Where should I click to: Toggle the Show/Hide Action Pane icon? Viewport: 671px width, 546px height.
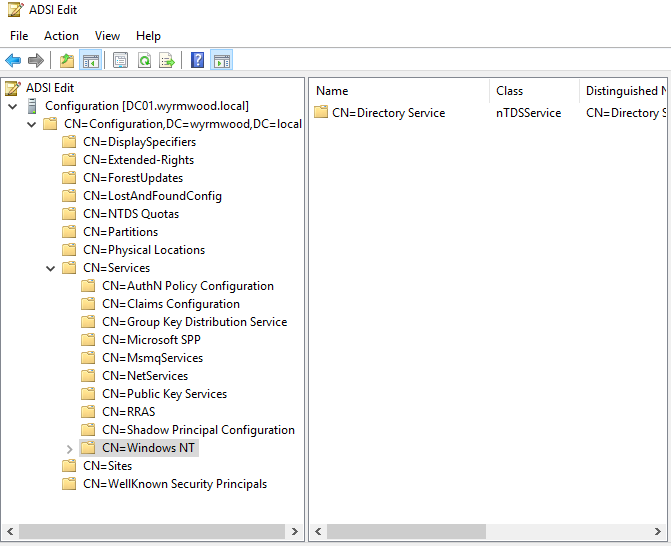pyautogui.click(x=221, y=61)
